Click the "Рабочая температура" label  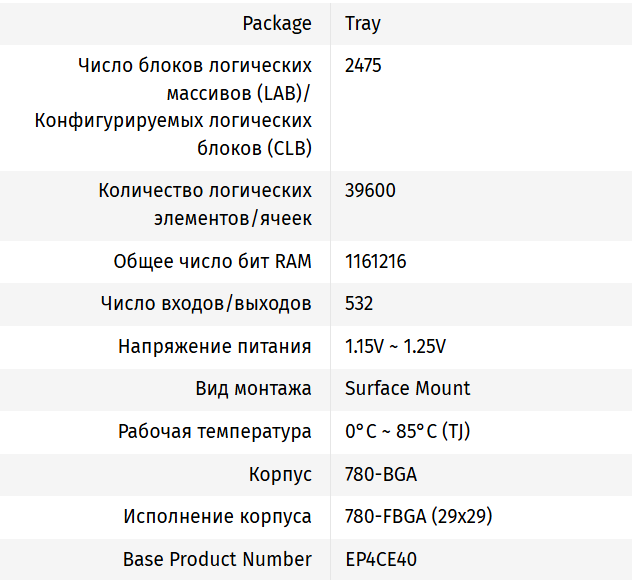[215, 432]
